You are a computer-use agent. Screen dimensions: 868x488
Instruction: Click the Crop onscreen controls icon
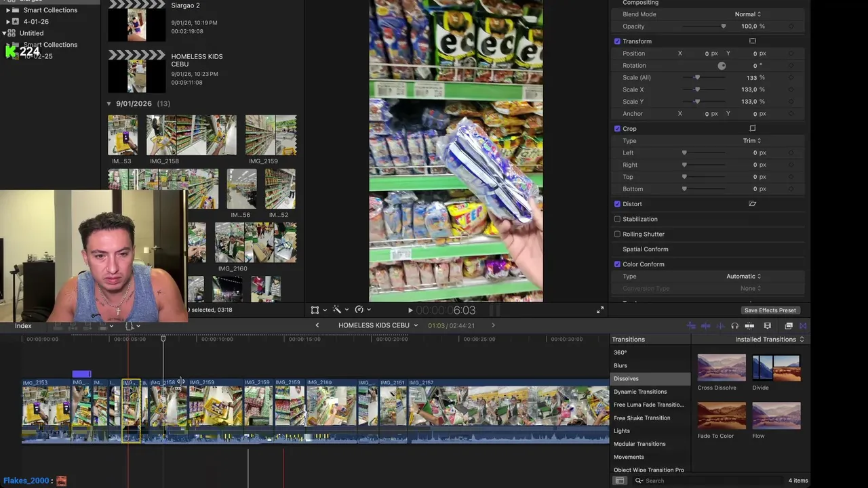752,129
